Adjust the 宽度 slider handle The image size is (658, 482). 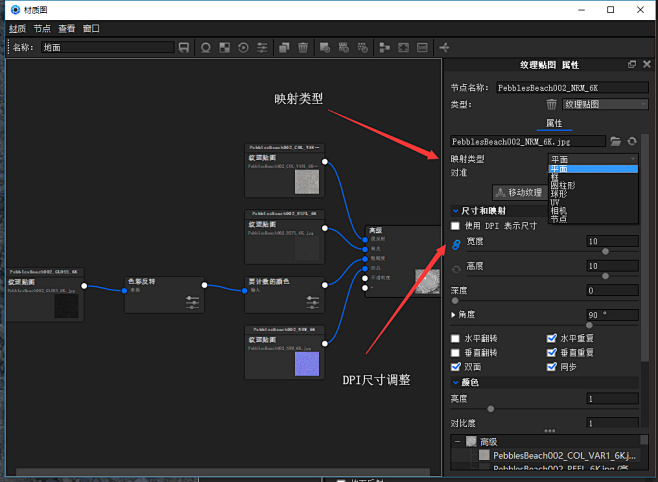[x=605, y=252]
